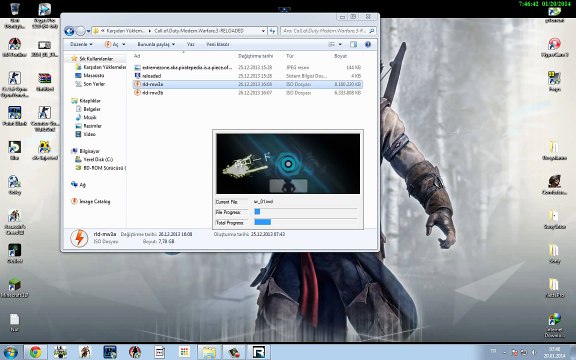
Task: Open Ağ network in navigation pane
Action: pyautogui.click(x=79, y=185)
